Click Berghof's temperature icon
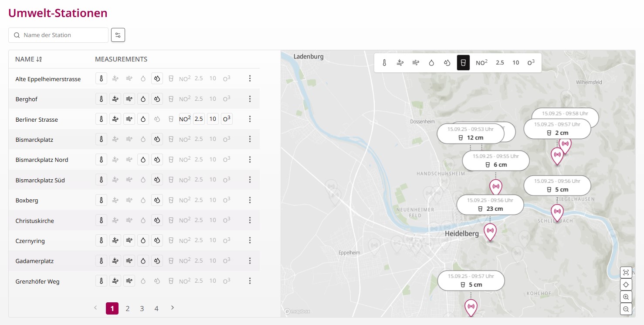The width and height of the screenshot is (644, 325). (101, 99)
